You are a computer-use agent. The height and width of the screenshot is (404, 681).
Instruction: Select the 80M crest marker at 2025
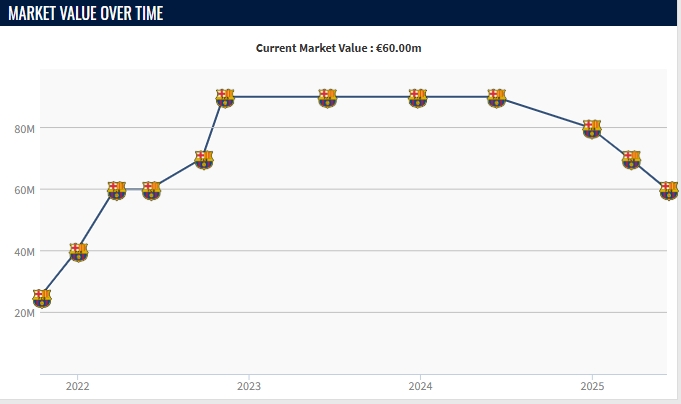(592, 129)
